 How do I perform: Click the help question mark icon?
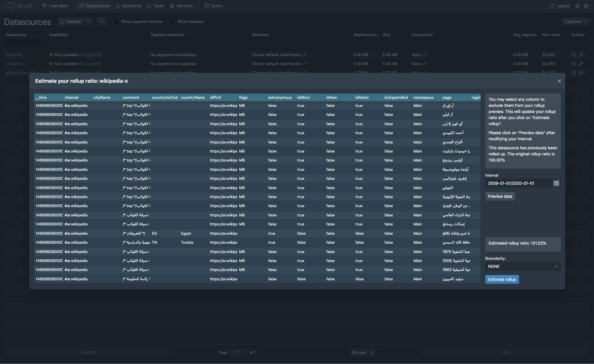(x=586, y=6)
